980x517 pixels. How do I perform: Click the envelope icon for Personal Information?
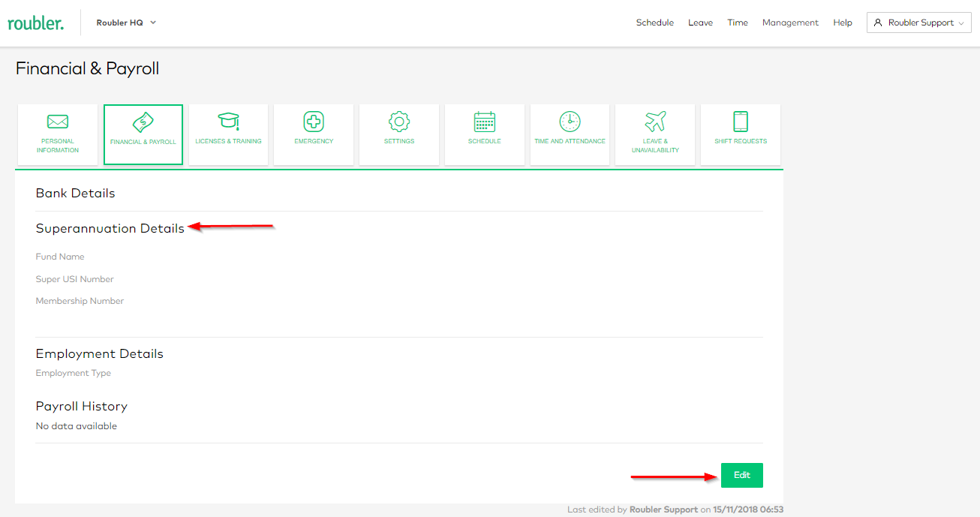[58, 122]
